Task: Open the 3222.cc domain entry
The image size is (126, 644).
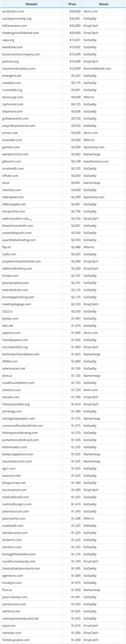Action: coord(7,311)
